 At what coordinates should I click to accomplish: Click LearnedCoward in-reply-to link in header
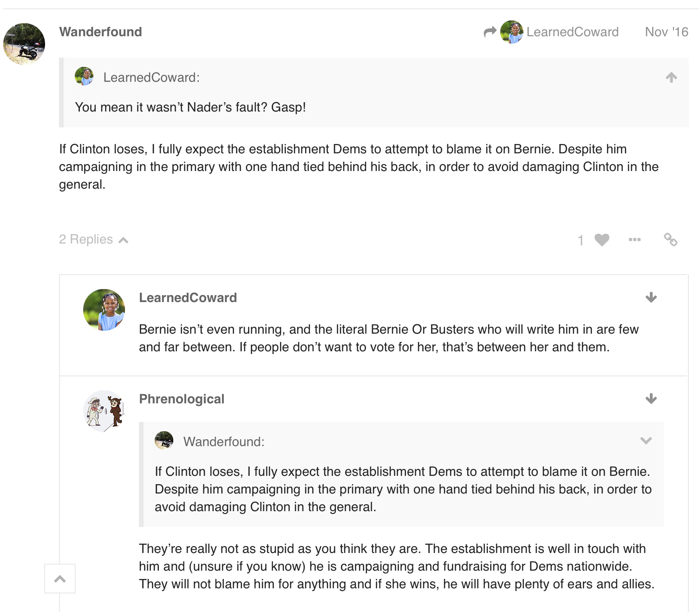click(x=572, y=32)
